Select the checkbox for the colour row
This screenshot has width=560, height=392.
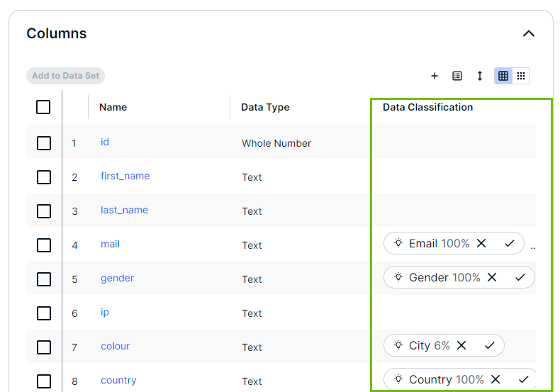pos(44,347)
